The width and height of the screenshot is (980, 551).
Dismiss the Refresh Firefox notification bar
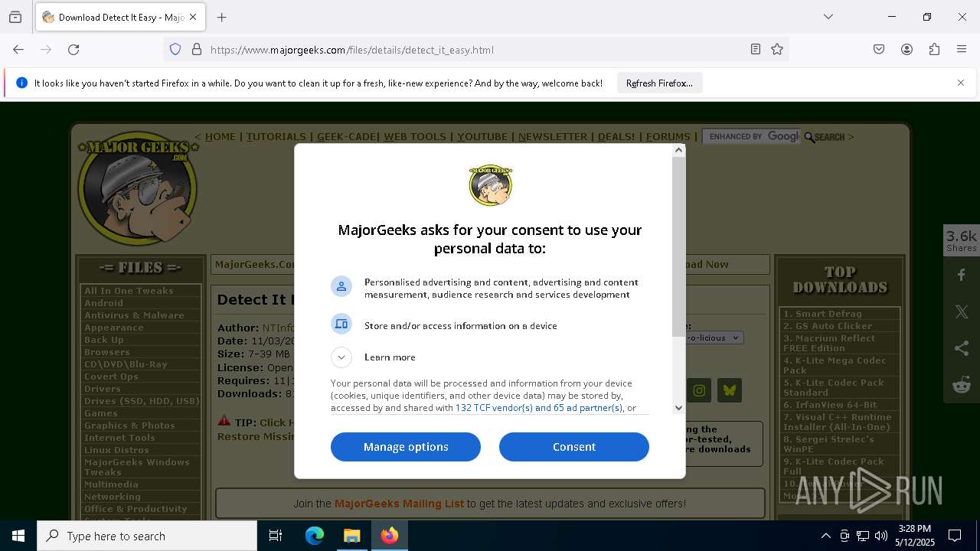click(961, 83)
